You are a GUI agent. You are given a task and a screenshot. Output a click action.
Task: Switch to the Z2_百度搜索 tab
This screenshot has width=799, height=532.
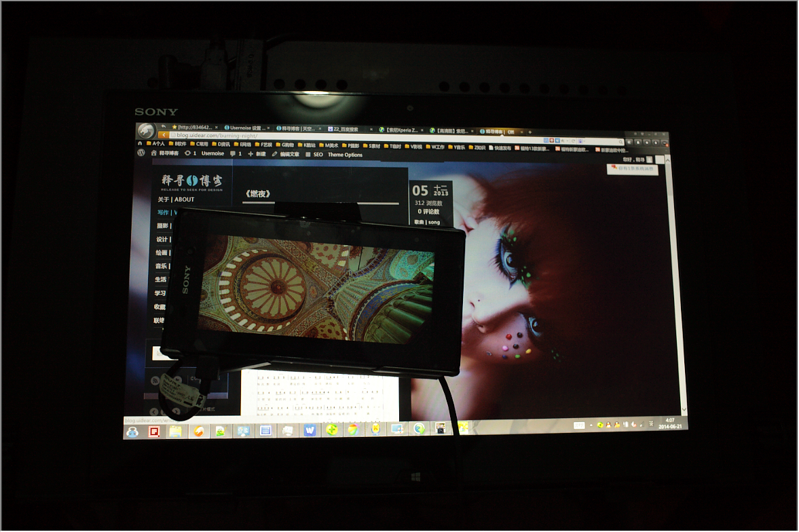coord(344,128)
